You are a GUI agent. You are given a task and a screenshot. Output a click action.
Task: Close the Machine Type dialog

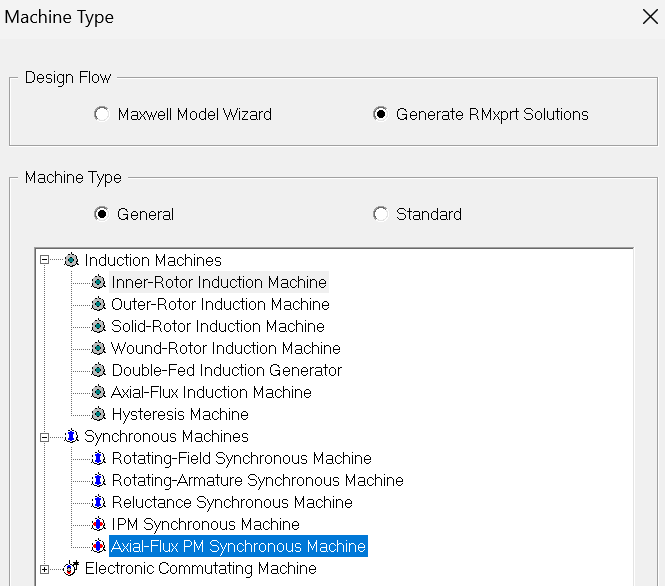pos(647,17)
